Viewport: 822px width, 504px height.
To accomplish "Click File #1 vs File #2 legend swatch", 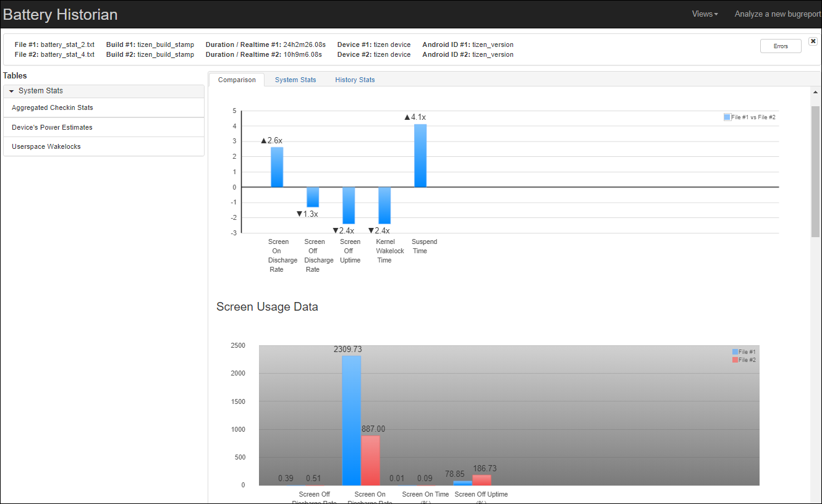I will pos(727,117).
